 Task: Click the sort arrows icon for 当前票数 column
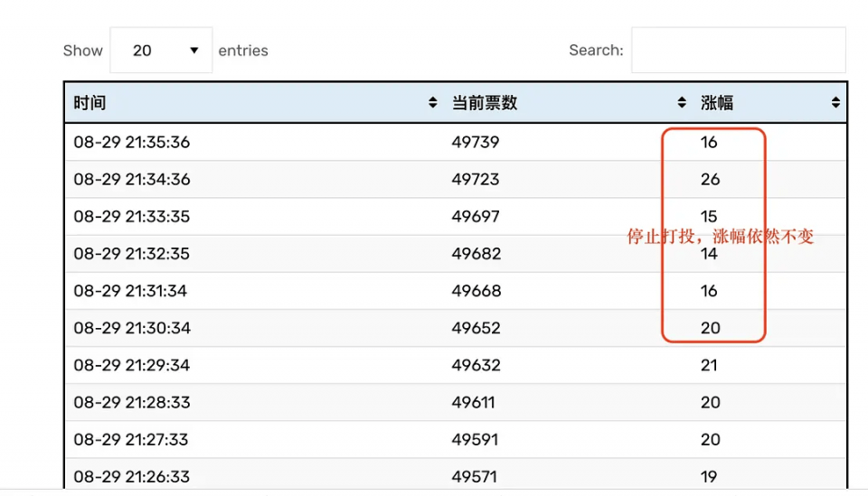682,103
